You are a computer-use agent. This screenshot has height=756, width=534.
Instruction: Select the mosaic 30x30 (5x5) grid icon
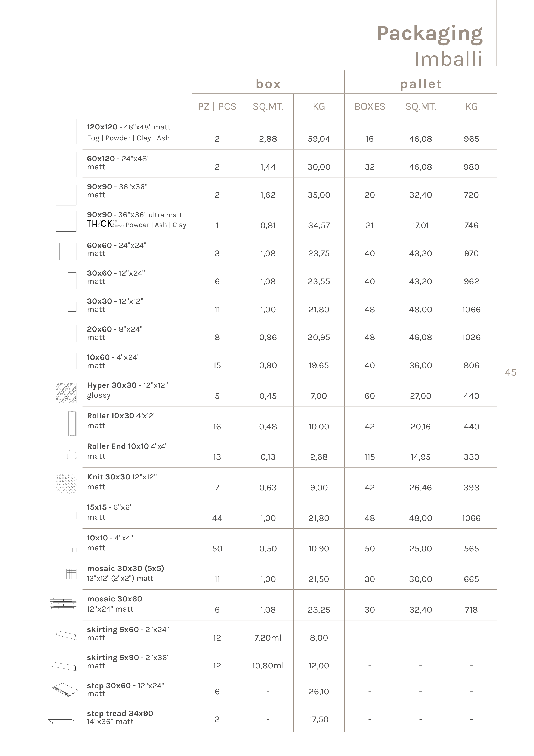[71, 574]
